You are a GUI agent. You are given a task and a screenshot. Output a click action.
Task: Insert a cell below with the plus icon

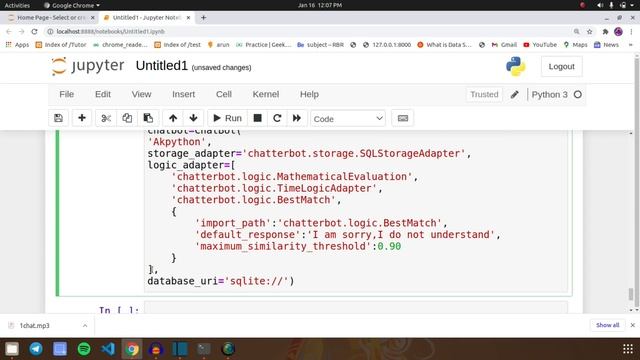point(82,118)
